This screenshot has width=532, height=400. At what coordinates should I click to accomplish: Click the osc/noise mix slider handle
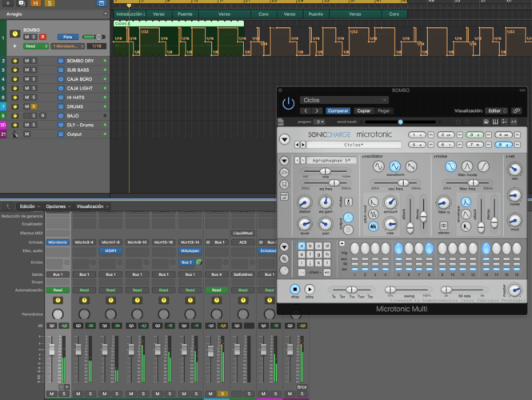coord(325,171)
